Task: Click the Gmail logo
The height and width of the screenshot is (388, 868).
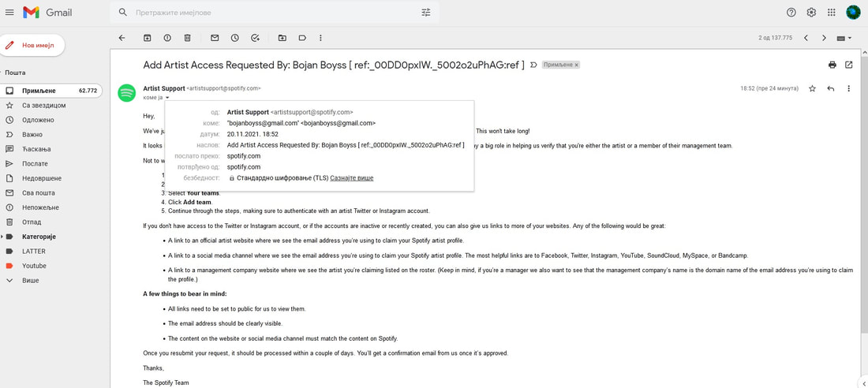Action: 47,12
